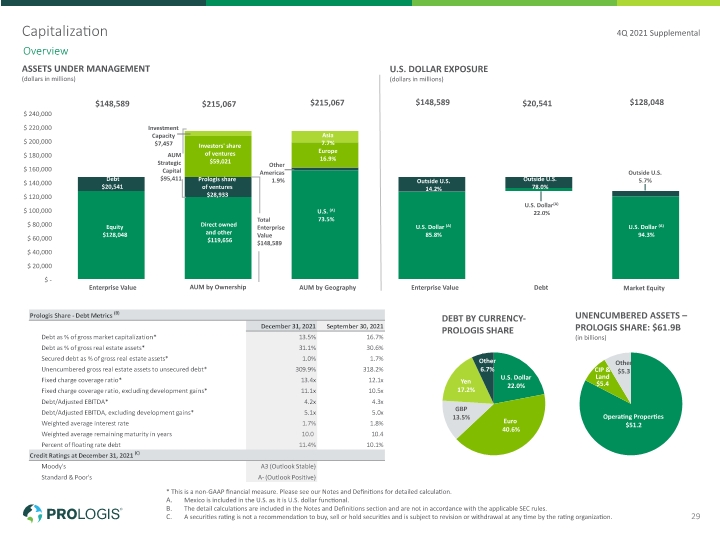Click the Overview subtitle text
Image resolution: width=720 pixels, height=540 pixels.
[45, 51]
